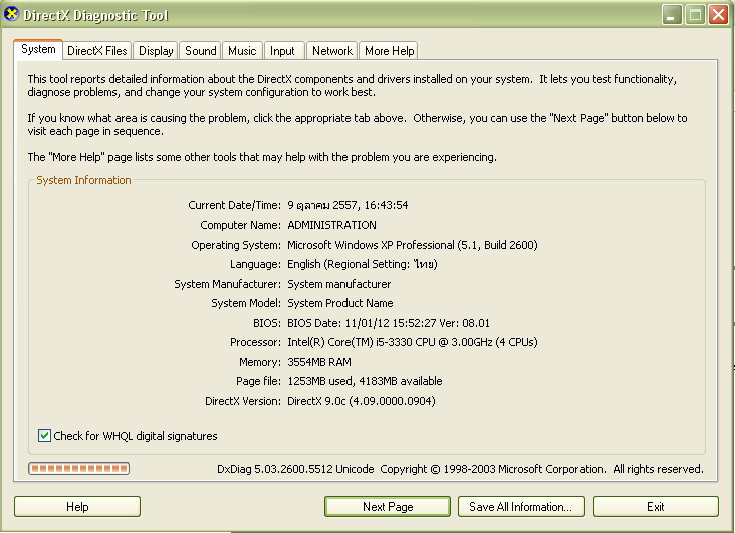The height and width of the screenshot is (533, 735).
Task: Open the Display tab
Action: pos(156,51)
